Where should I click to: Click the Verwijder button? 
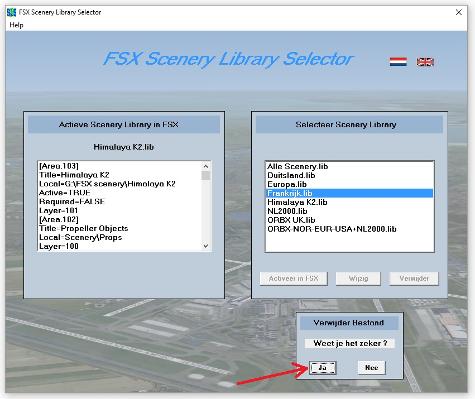click(x=414, y=278)
